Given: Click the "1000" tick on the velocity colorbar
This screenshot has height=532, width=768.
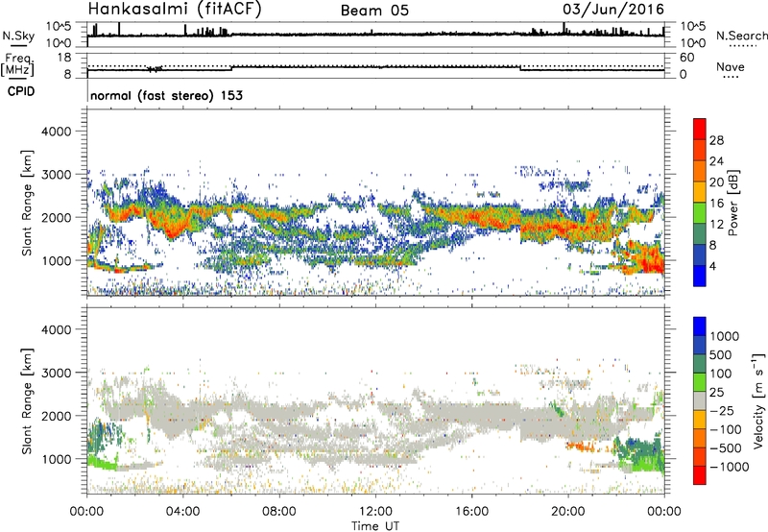Looking at the screenshot, I should click(725, 336).
